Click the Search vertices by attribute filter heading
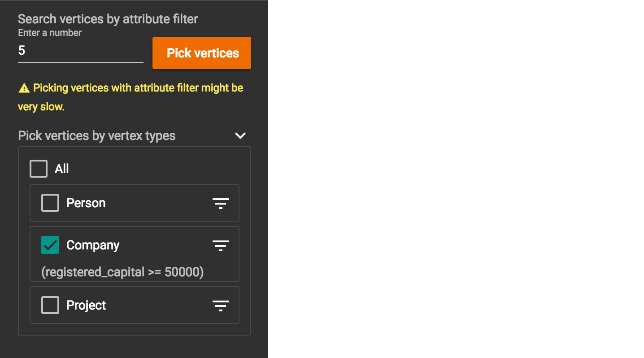The height and width of the screenshot is (358, 644). [108, 19]
